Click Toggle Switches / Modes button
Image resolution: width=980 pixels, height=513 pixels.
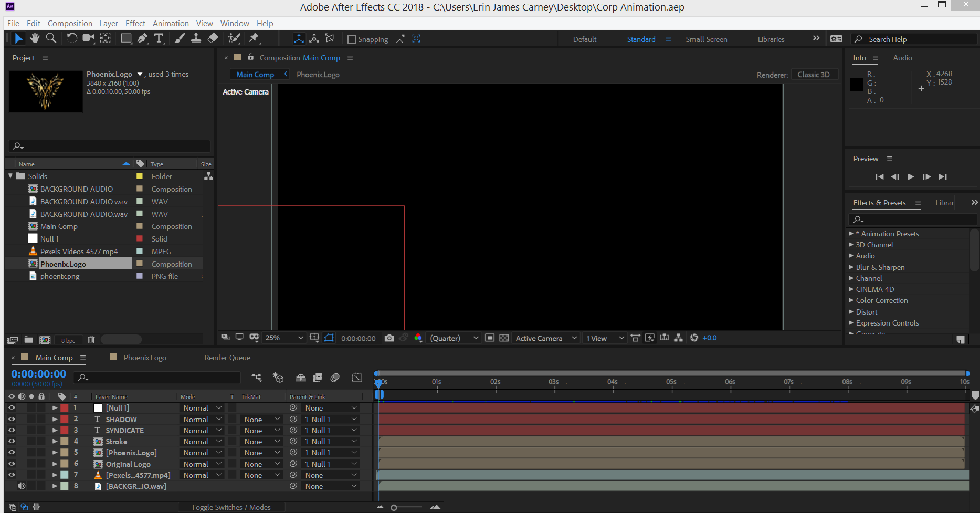tap(231, 507)
